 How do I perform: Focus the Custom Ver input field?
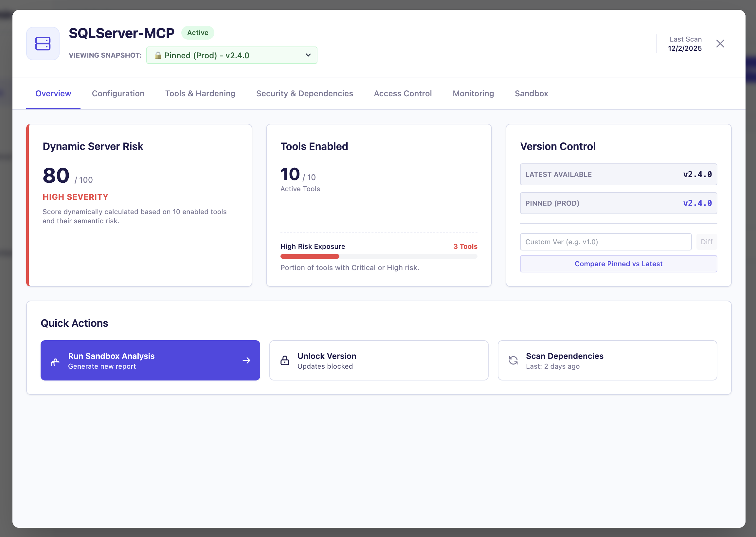pos(605,242)
